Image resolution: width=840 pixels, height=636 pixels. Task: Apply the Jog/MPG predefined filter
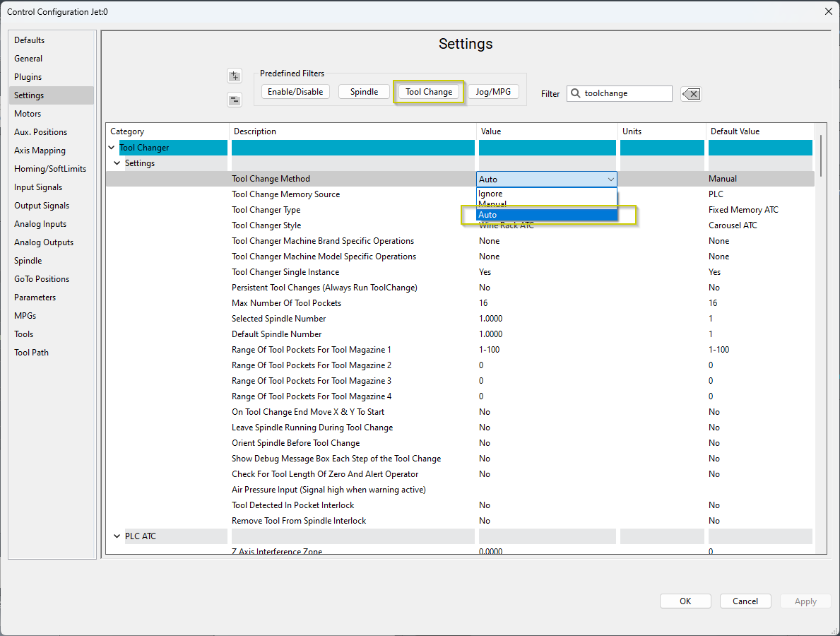click(493, 92)
